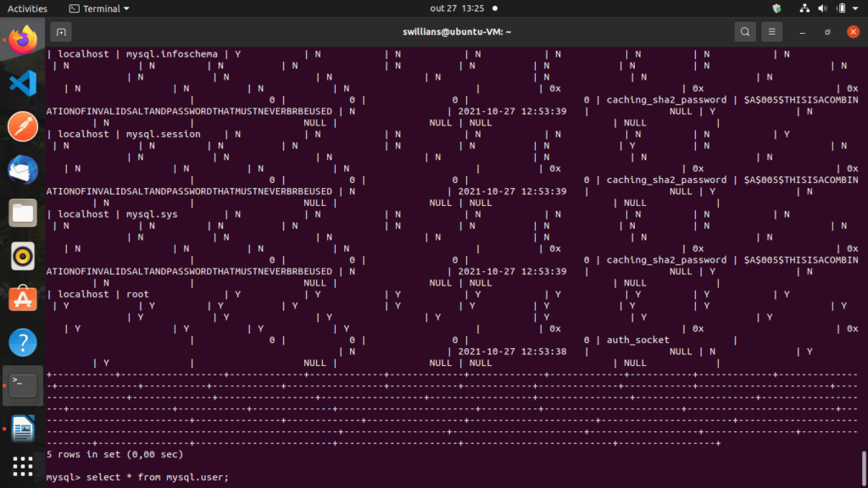Open Ubuntu Software store
Image resolution: width=868 pixels, height=488 pixels.
pyautogui.click(x=23, y=299)
